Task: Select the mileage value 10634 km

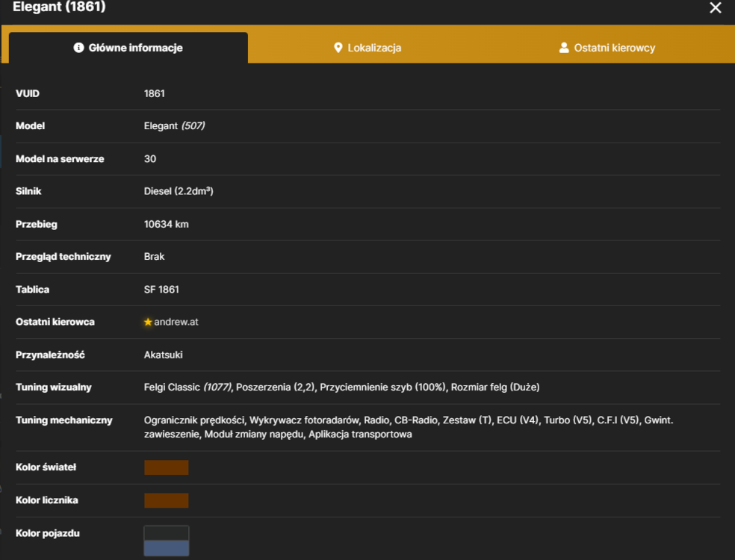Action: pyautogui.click(x=167, y=225)
